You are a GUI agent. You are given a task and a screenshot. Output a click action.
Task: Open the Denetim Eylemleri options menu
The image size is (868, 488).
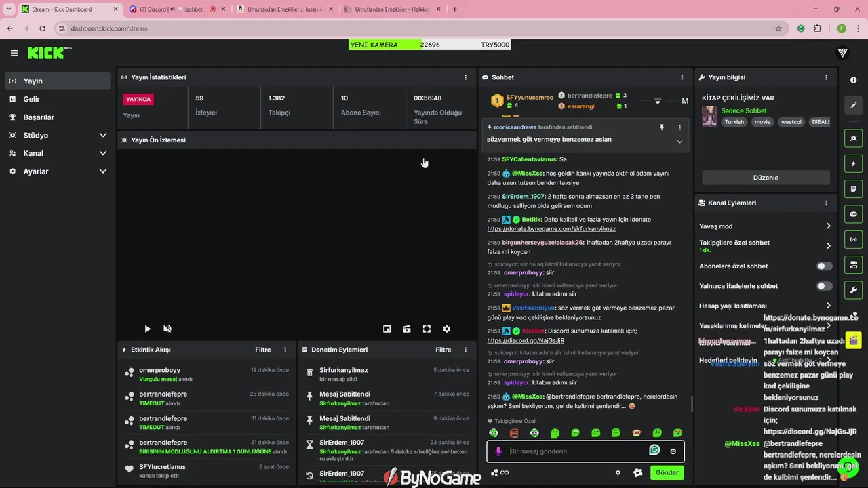[465, 350]
